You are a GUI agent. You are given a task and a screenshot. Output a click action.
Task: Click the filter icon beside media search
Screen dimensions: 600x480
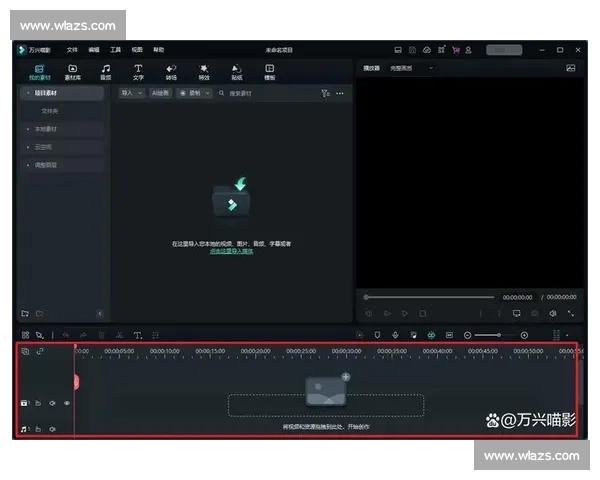tap(325, 93)
